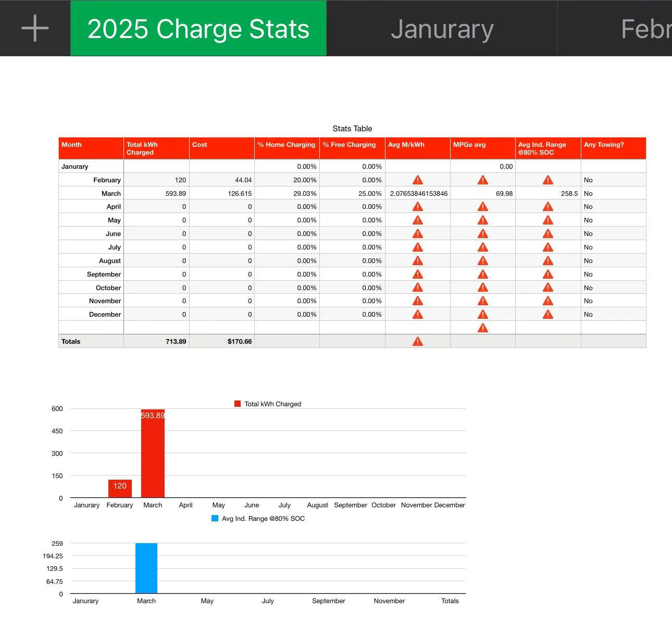Select the Total kWh Charged column header
This screenshot has width=672, height=637.
pyautogui.click(x=156, y=148)
